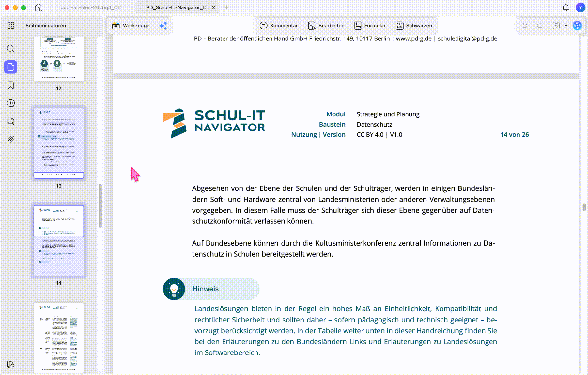The width and height of the screenshot is (588, 375).
Task: Click the 'Seitenminiaturen' panel title
Action: tap(46, 26)
